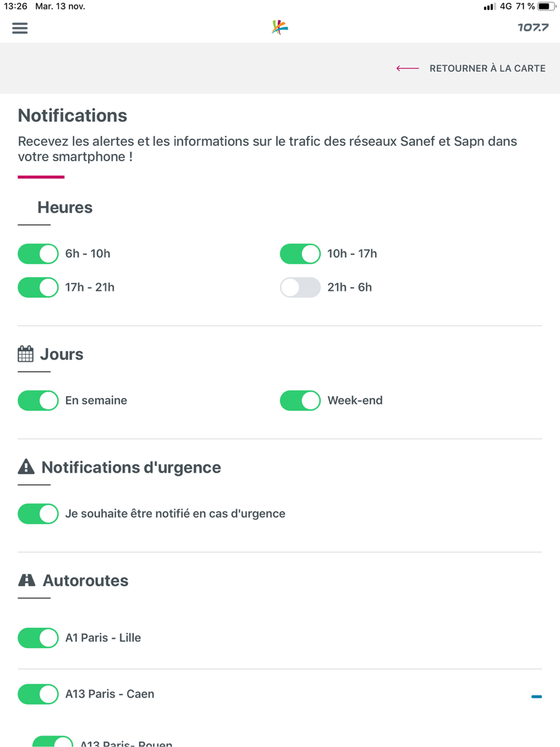Click Retourner à la carte link

pyautogui.click(x=487, y=68)
